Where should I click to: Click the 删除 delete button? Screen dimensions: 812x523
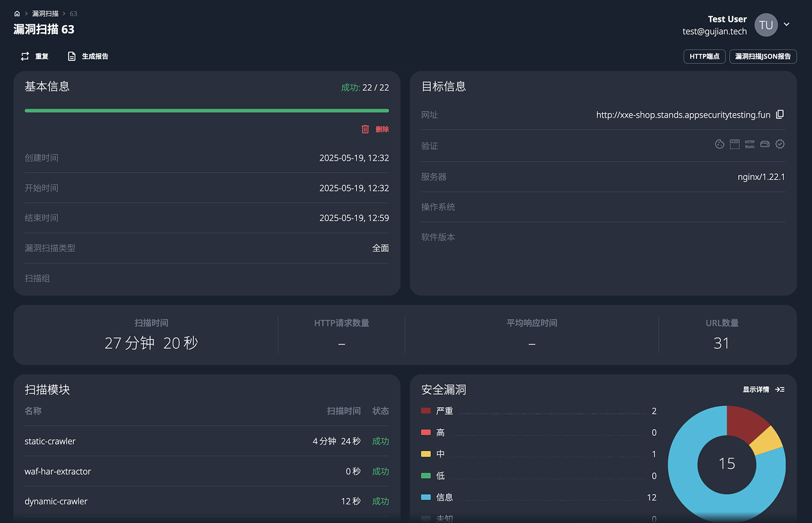381,129
